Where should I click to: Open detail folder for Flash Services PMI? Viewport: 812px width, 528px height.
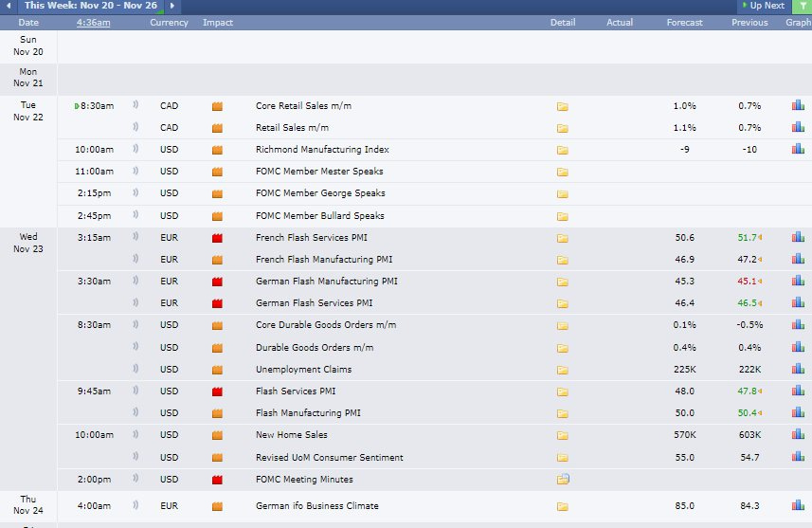pyautogui.click(x=563, y=391)
